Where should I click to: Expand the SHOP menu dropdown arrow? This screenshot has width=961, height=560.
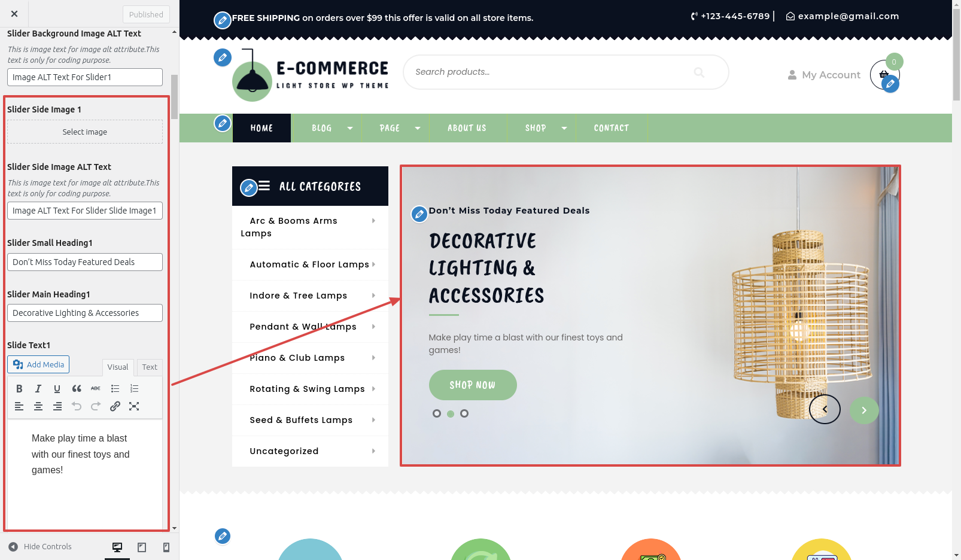pyautogui.click(x=564, y=128)
